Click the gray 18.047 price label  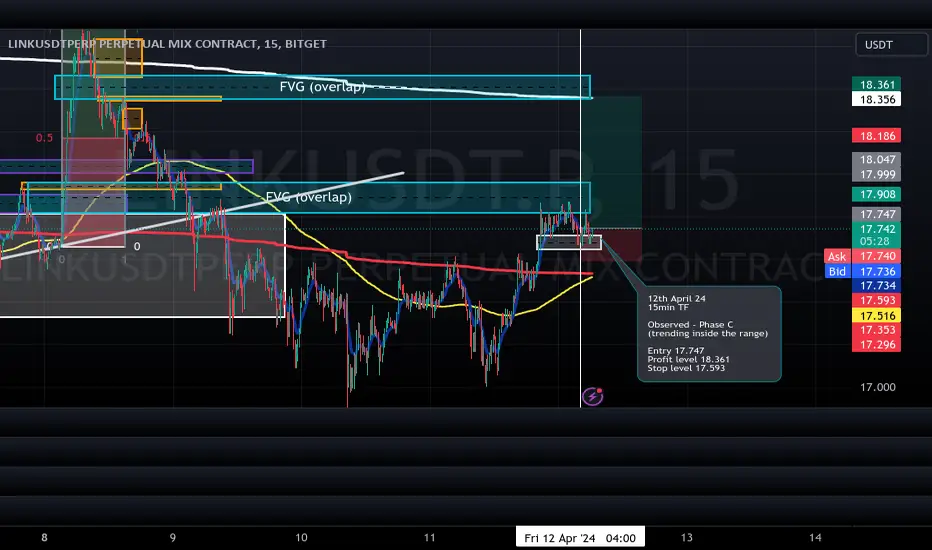(x=877, y=159)
